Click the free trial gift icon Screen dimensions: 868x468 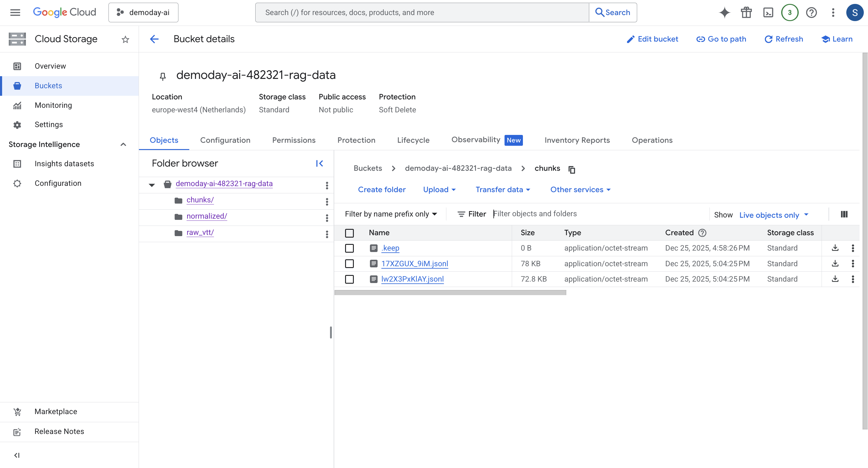746,12
